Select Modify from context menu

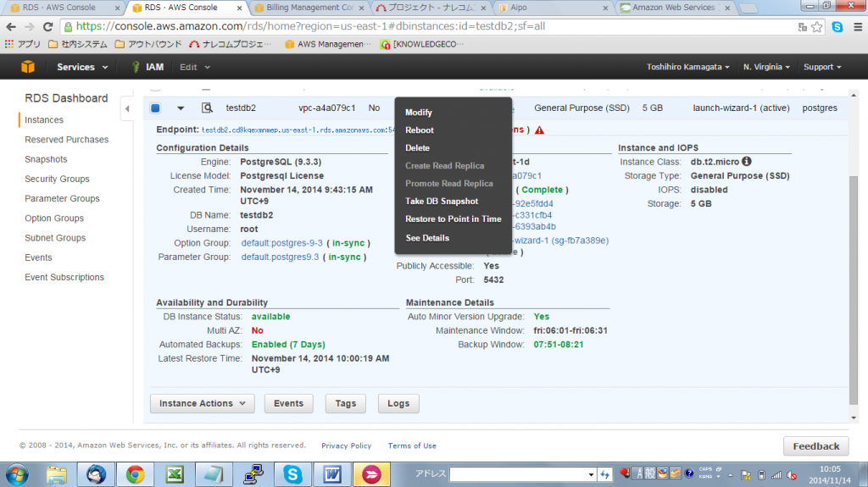(419, 113)
